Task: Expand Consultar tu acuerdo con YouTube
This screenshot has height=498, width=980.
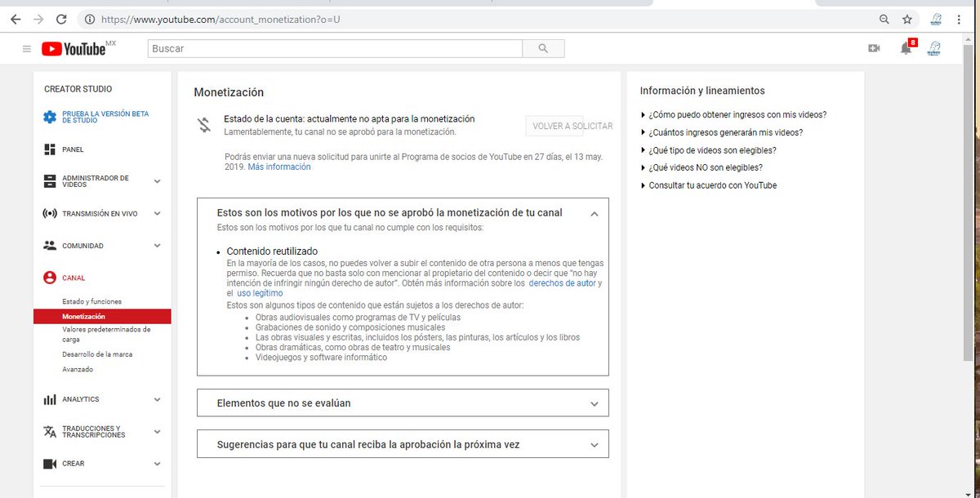Action: 709,185
